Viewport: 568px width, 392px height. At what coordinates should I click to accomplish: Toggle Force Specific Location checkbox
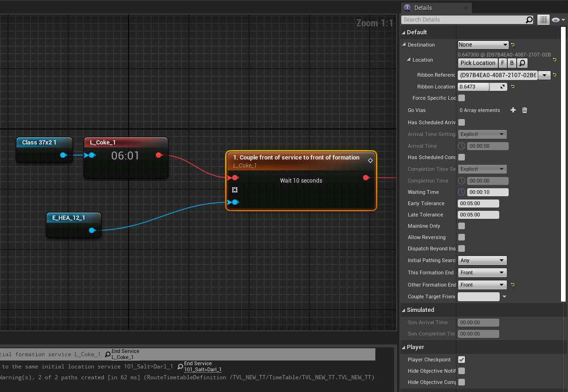462,98
